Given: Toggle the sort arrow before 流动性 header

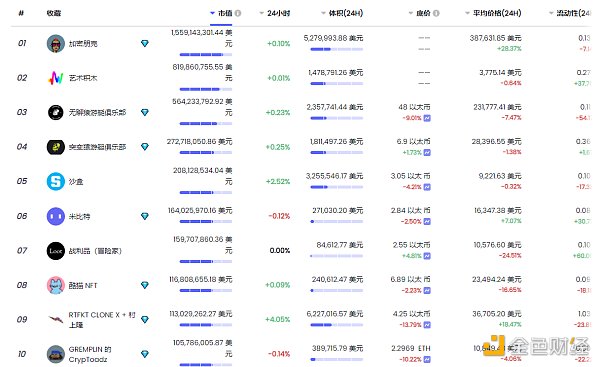Looking at the screenshot, I should (x=551, y=13).
